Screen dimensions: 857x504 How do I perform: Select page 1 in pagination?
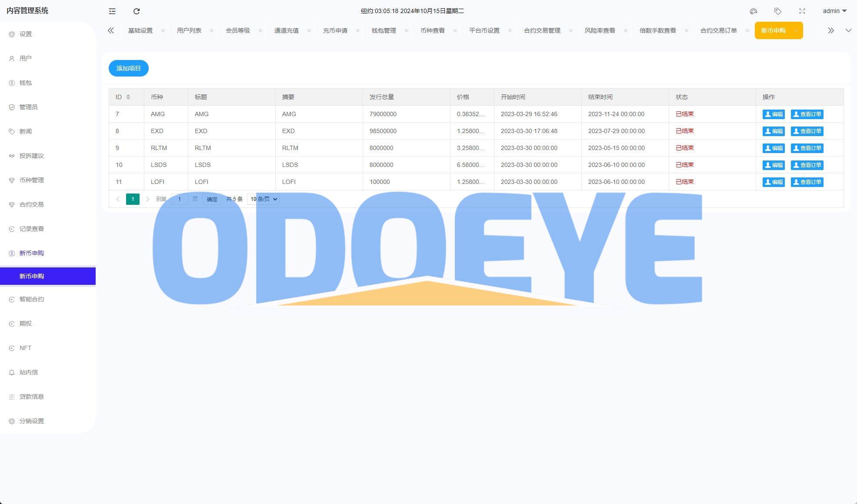pyautogui.click(x=133, y=199)
